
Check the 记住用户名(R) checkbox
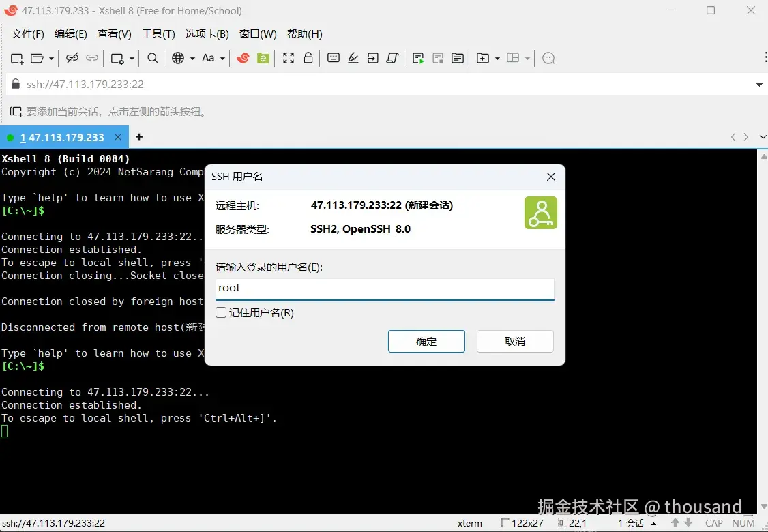(x=221, y=312)
